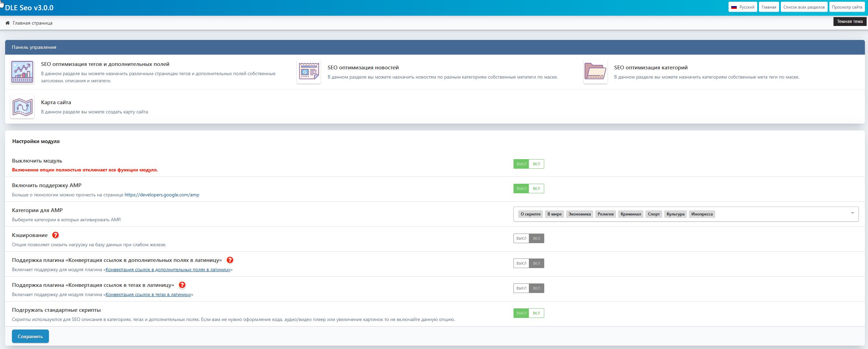Select the Экономика tag in AMP categories
This screenshot has height=349, width=868.
tap(579, 214)
